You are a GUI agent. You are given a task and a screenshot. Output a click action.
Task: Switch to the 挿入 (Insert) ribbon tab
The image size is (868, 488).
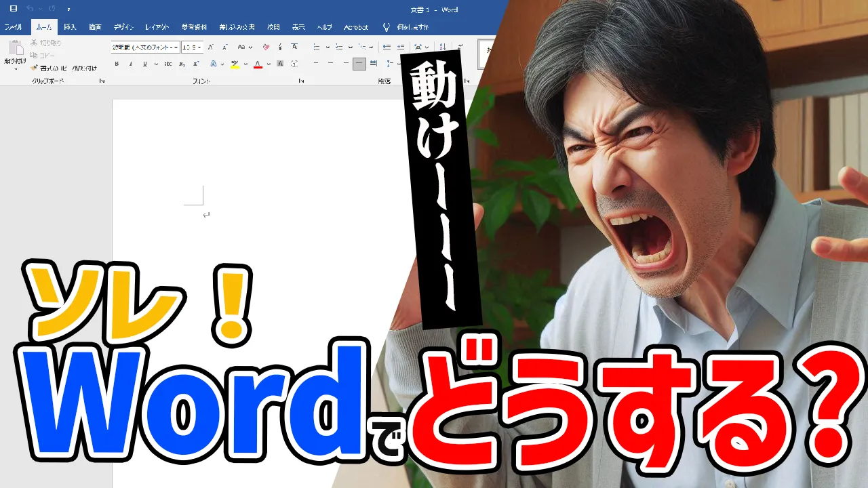[x=70, y=27]
